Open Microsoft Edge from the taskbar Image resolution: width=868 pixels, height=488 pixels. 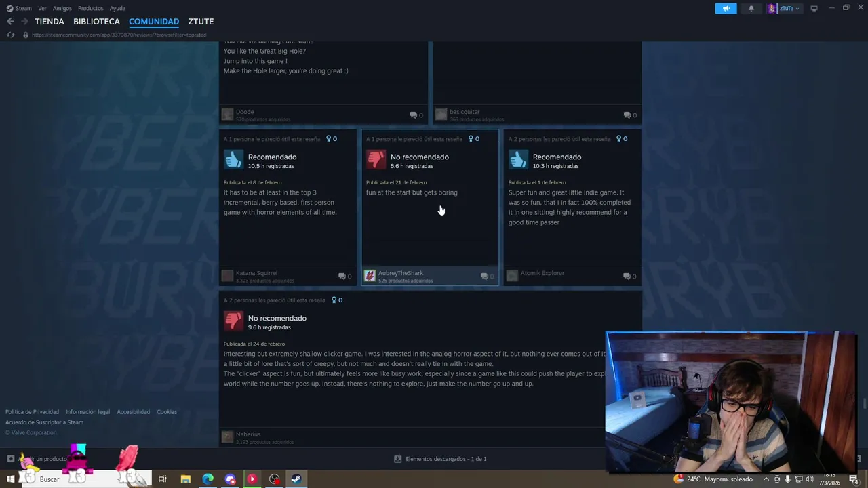click(208, 479)
